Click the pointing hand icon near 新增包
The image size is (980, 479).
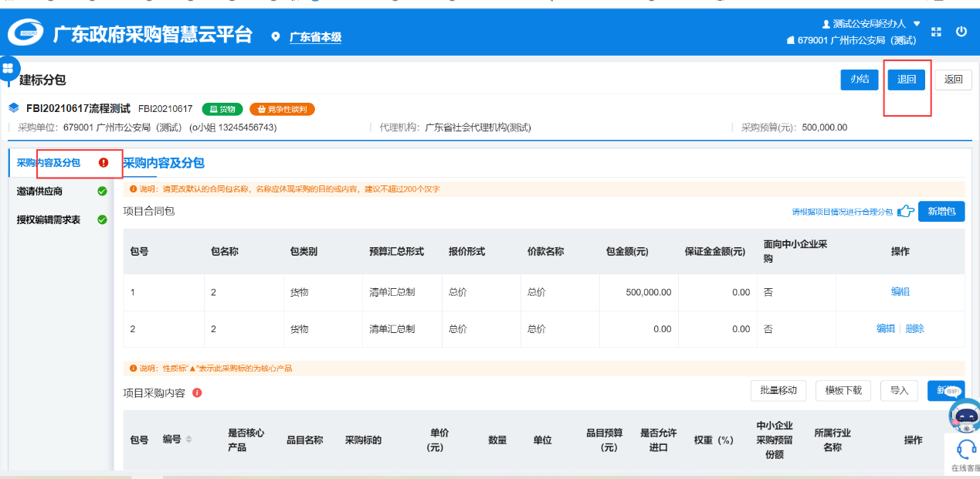(x=906, y=212)
